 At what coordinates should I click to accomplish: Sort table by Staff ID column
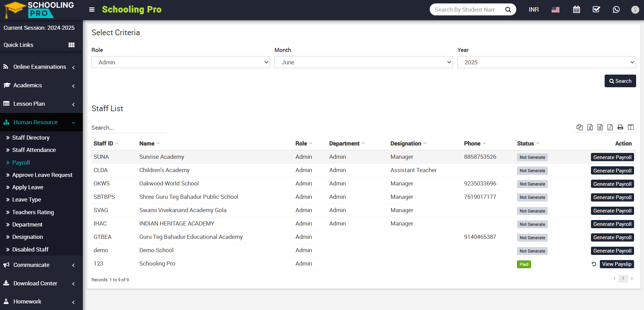pos(106,143)
